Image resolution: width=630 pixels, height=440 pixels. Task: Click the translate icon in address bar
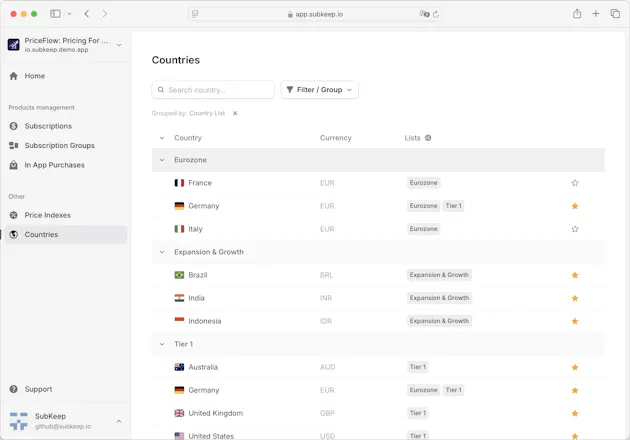pos(424,14)
